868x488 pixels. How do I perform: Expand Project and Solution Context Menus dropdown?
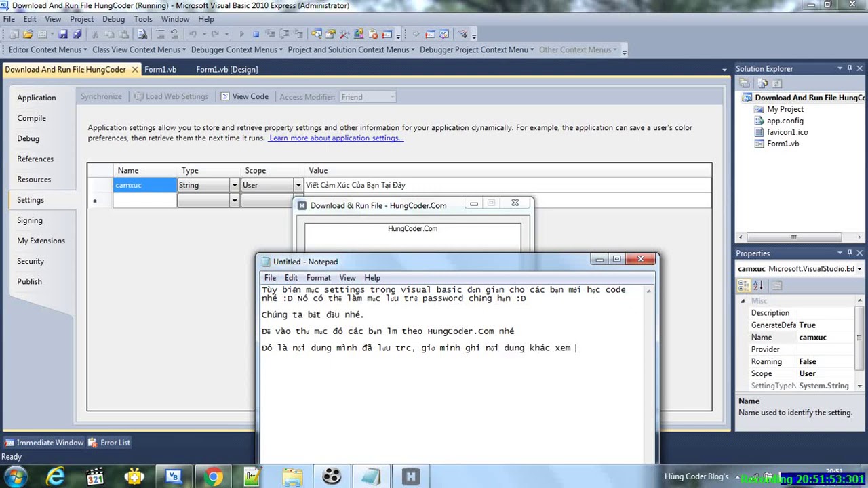[351, 49]
